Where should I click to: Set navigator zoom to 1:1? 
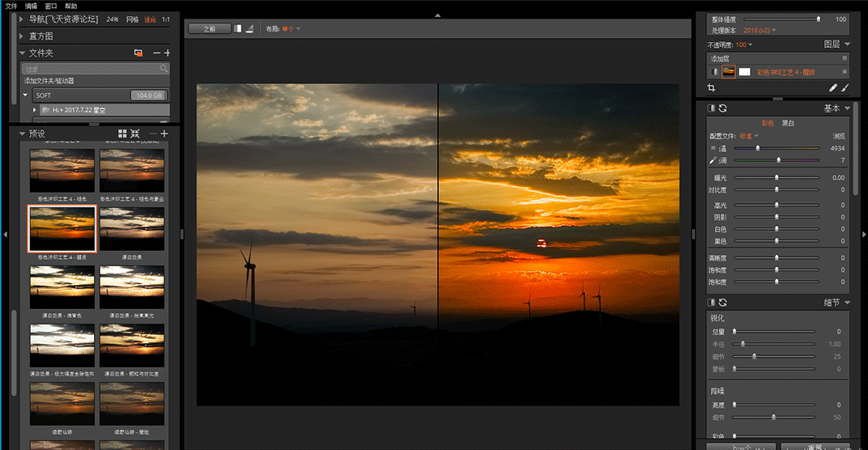166,19
